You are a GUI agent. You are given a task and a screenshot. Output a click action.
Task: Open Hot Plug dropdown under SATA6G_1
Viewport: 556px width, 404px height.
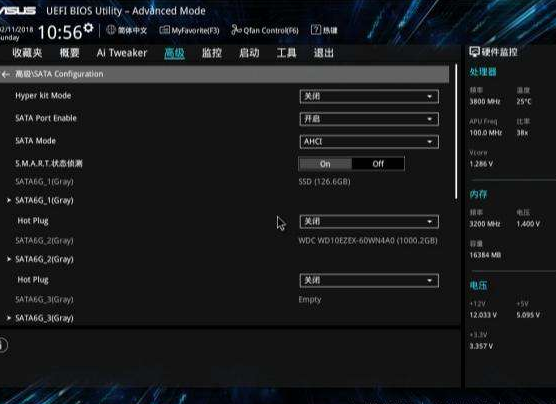(369, 222)
